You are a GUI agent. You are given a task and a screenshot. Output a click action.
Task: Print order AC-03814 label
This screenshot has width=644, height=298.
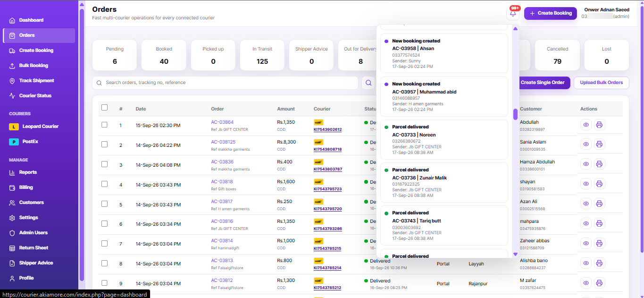(x=599, y=244)
